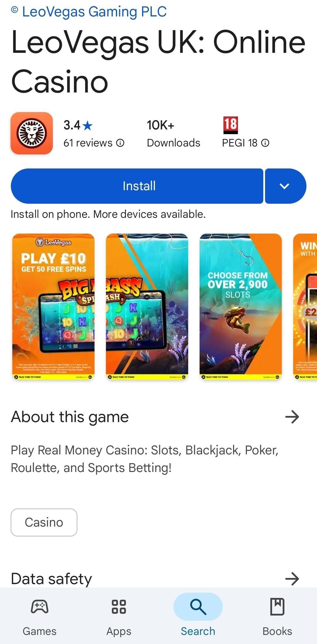Open reviews info icon beside 61 reviews

coord(120,143)
